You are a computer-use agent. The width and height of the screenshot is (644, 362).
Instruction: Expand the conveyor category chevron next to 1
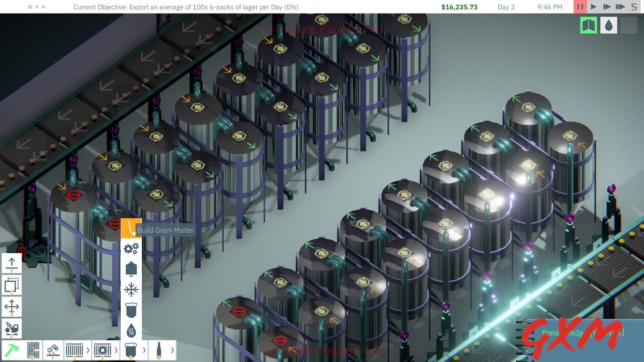click(x=89, y=349)
